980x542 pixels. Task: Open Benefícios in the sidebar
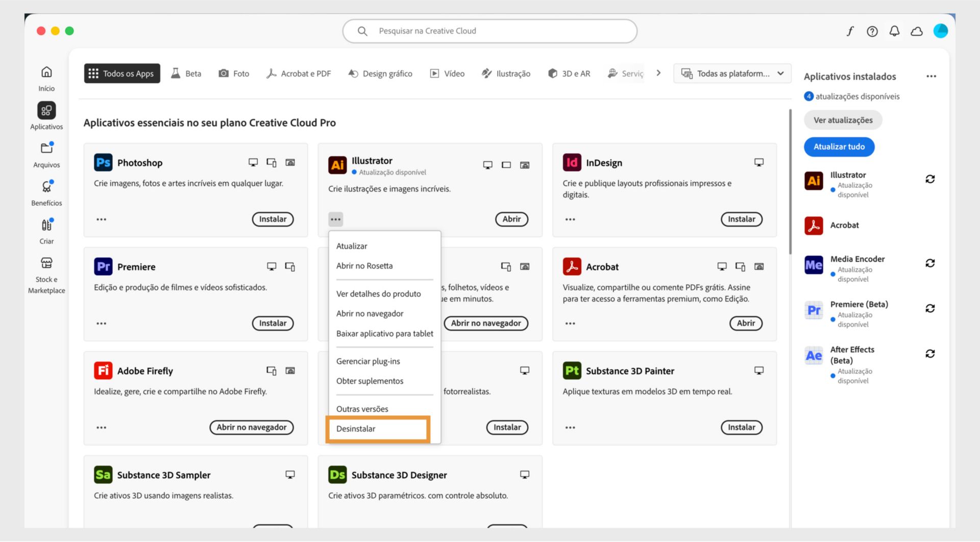46,186
